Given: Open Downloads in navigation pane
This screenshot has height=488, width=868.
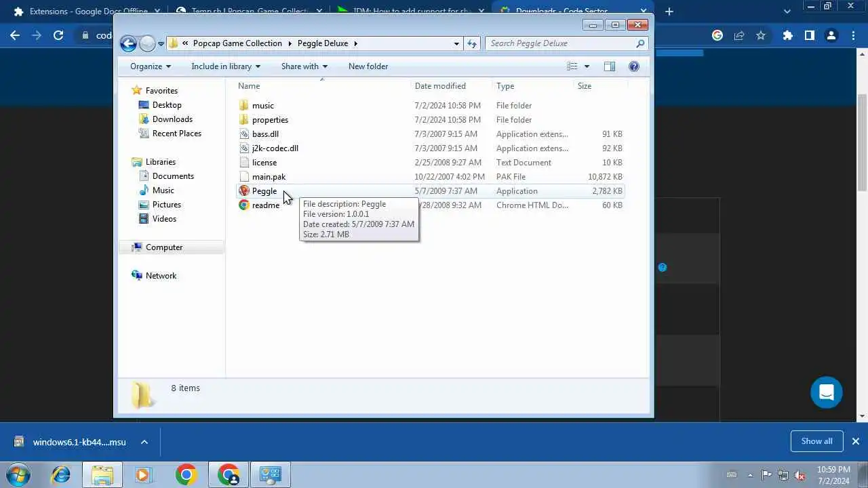Looking at the screenshot, I should pyautogui.click(x=172, y=119).
